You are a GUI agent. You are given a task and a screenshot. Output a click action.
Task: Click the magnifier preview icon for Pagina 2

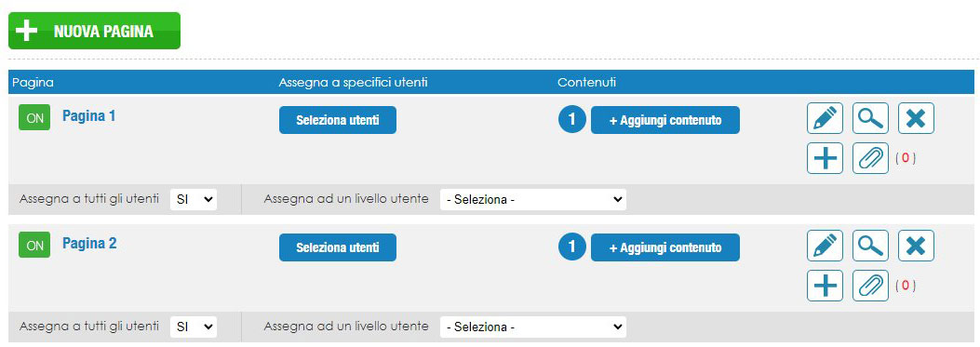[870, 246]
